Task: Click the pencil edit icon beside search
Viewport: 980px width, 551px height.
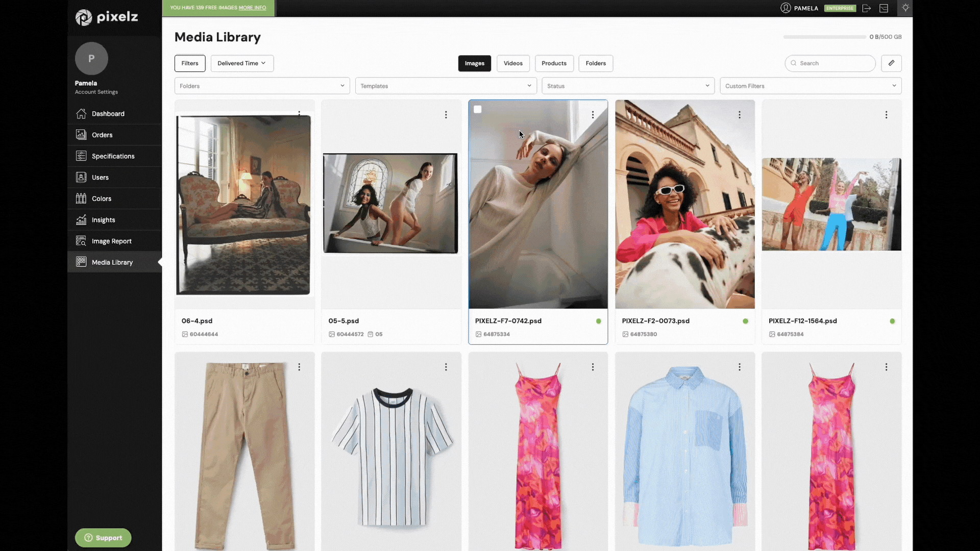Action: point(891,63)
